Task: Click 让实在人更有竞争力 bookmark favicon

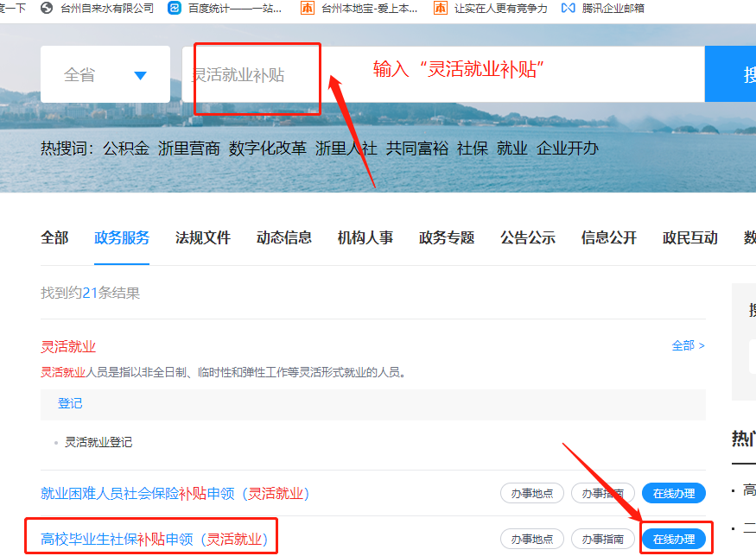Action: [x=441, y=8]
